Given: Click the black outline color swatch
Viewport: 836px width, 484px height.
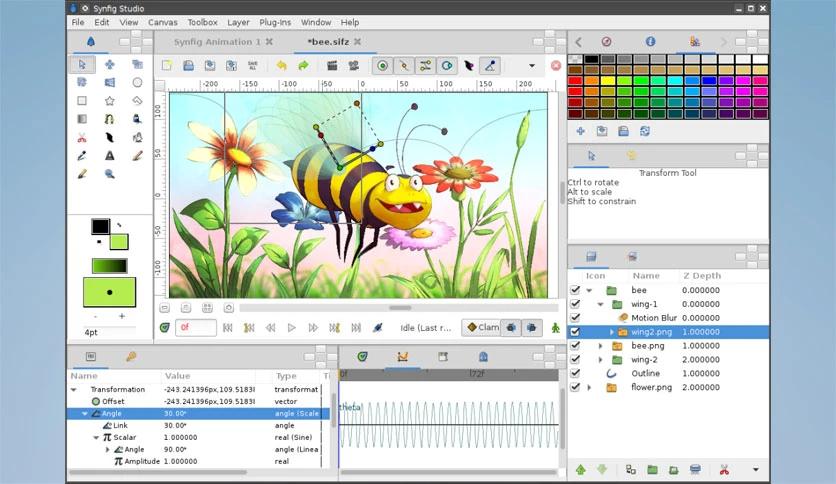Looking at the screenshot, I should coord(100,226).
